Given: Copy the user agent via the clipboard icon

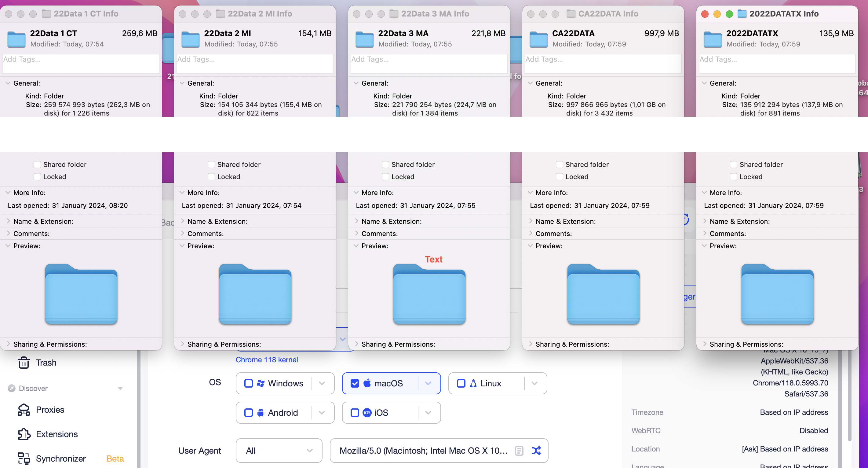Looking at the screenshot, I should point(519,451).
